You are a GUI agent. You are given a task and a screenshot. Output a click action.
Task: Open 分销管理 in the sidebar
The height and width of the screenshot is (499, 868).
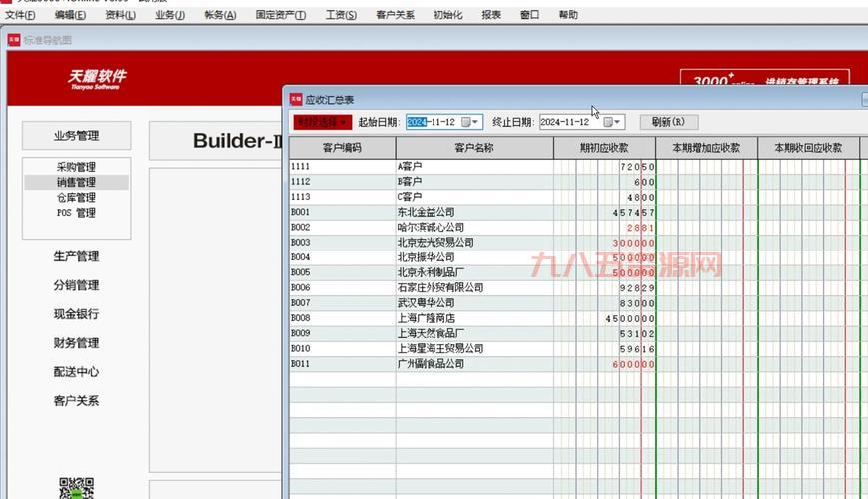(76, 285)
